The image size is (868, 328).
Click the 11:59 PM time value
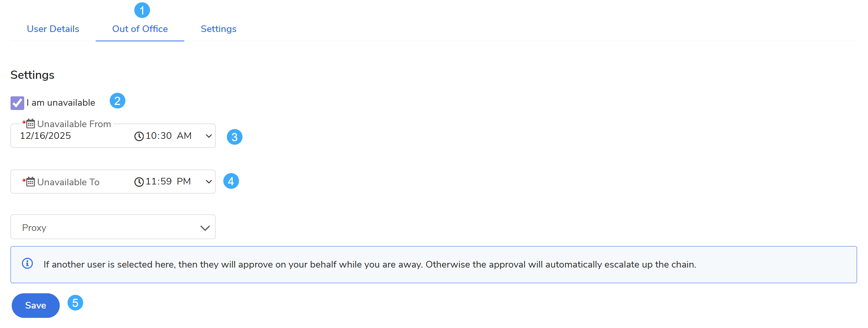(168, 181)
